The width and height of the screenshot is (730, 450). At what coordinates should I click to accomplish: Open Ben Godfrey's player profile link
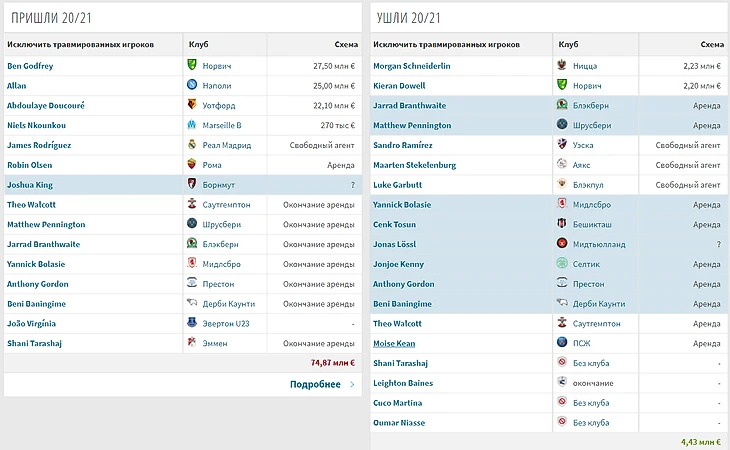point(30,65)
